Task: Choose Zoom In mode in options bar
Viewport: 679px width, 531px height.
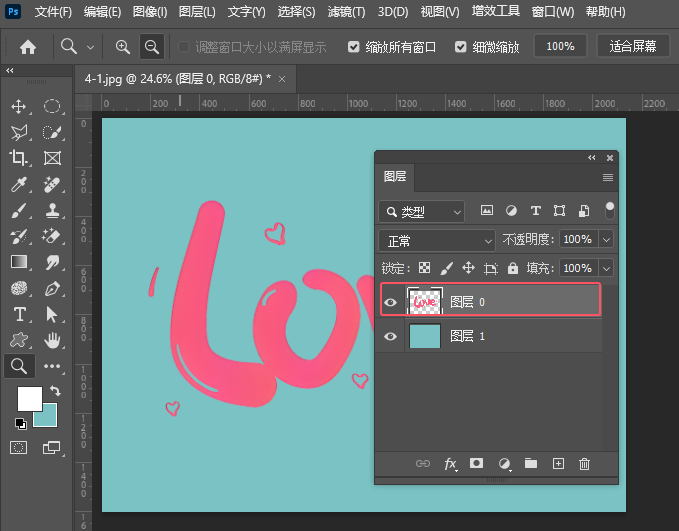Action: point(123,46)
